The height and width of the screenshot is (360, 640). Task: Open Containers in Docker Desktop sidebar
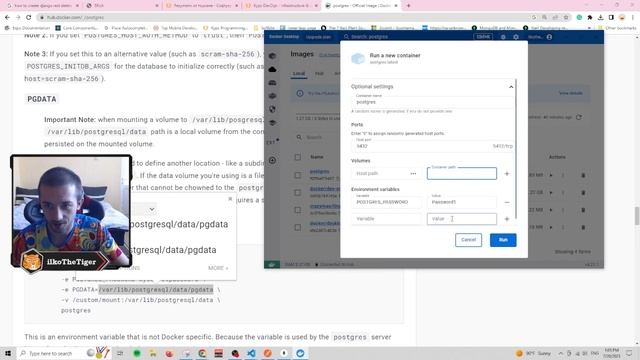[272, 56]
